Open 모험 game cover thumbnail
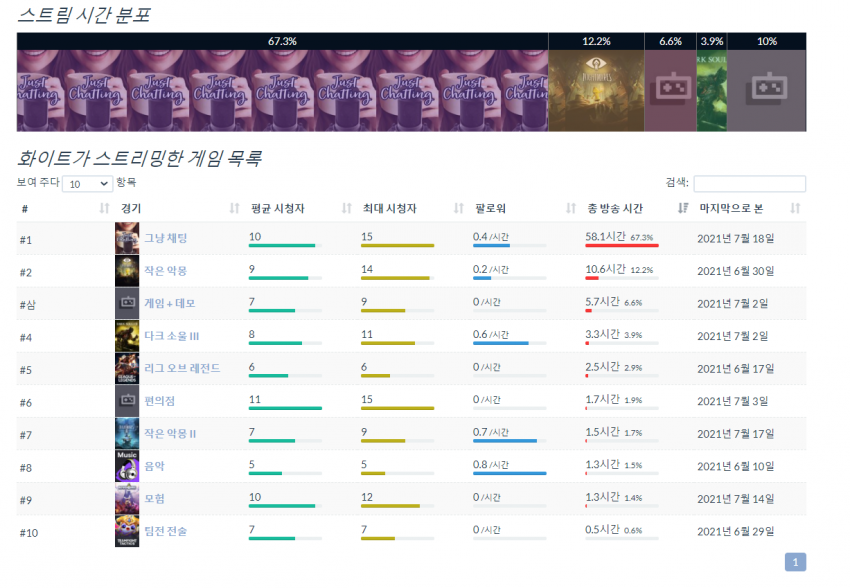Viewport: 850px width, 588px height. click(127, 499)
